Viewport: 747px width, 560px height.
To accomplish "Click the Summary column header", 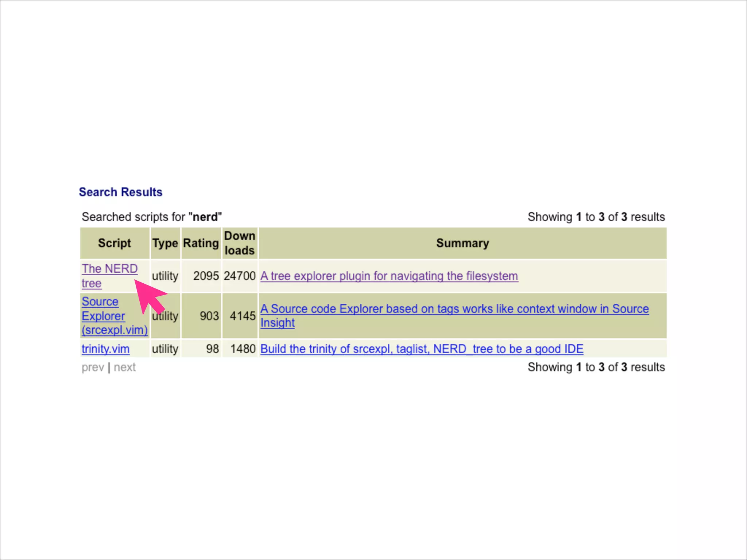I will (x=462, y=243).
